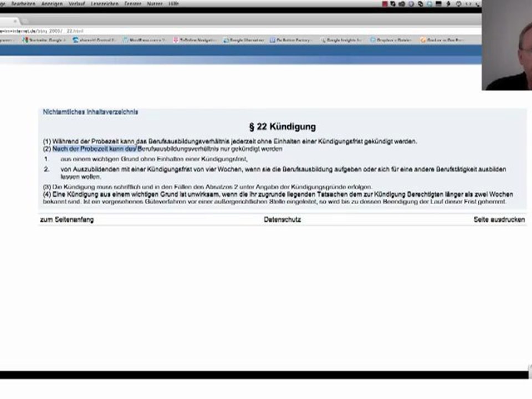532x399 pixels.
Task: Open the Dropbox bookmark
Action: [x=391, y=40]
